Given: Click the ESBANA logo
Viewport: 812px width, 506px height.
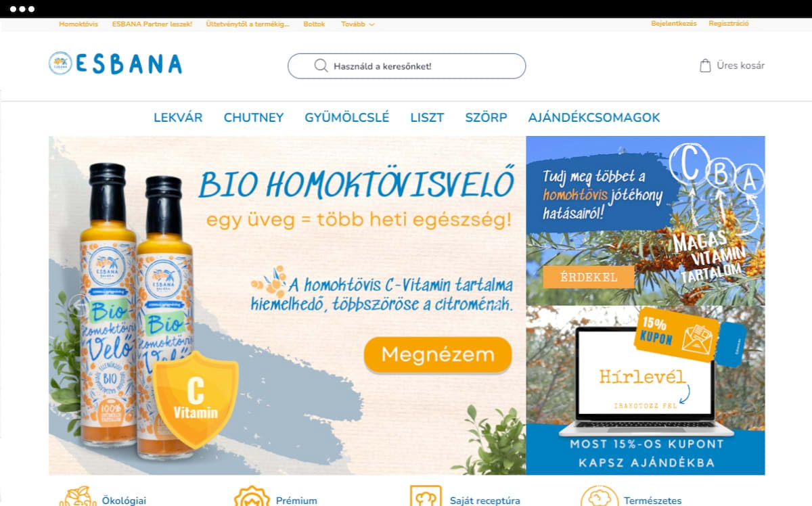Looking at the screenshot, I should click(116, 64).
